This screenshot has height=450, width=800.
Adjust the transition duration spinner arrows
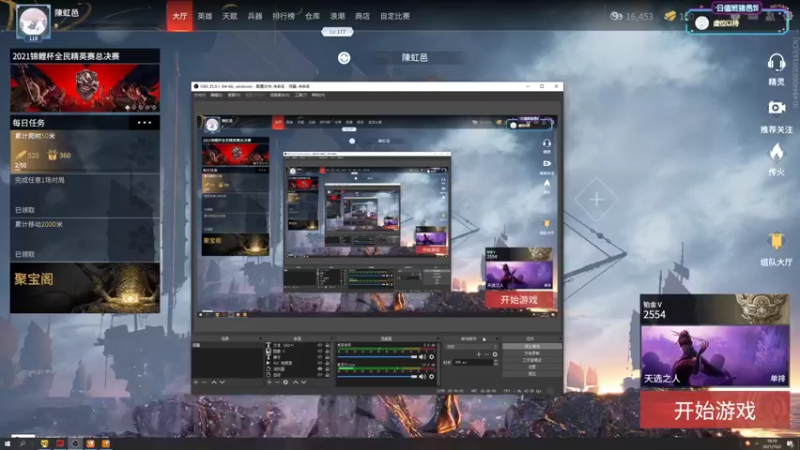(496, 362)
